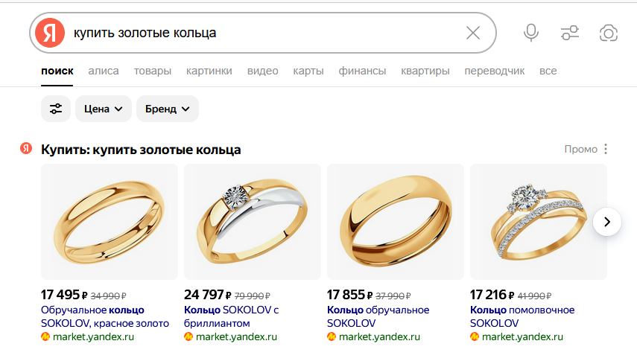
Task: Switch to the алиса tab
Action: pos(104,71)
